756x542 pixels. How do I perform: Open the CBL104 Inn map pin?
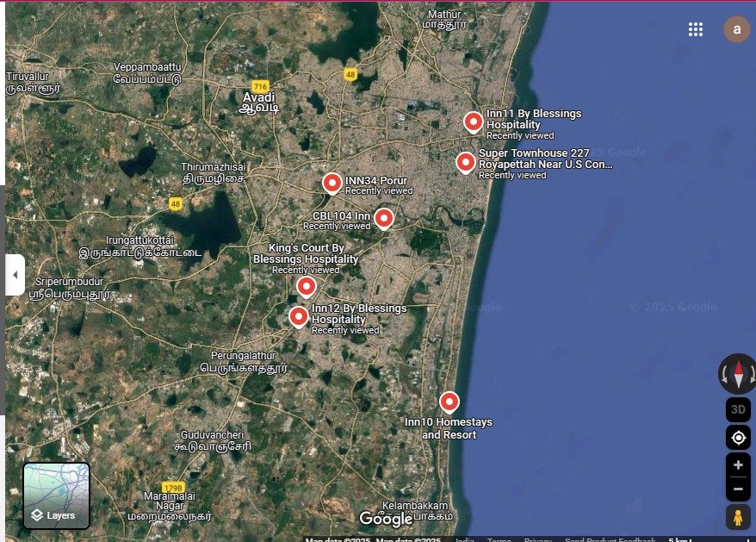384,218
